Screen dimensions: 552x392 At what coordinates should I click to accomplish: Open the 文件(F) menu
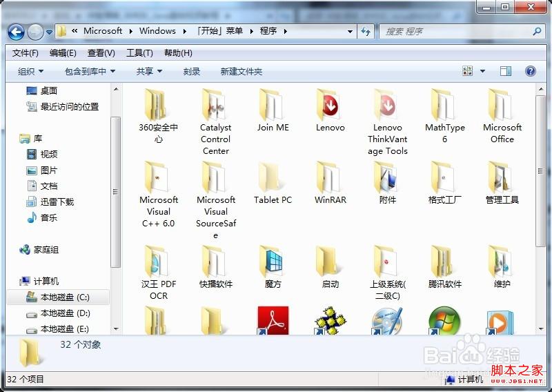[x=26, y=53]
